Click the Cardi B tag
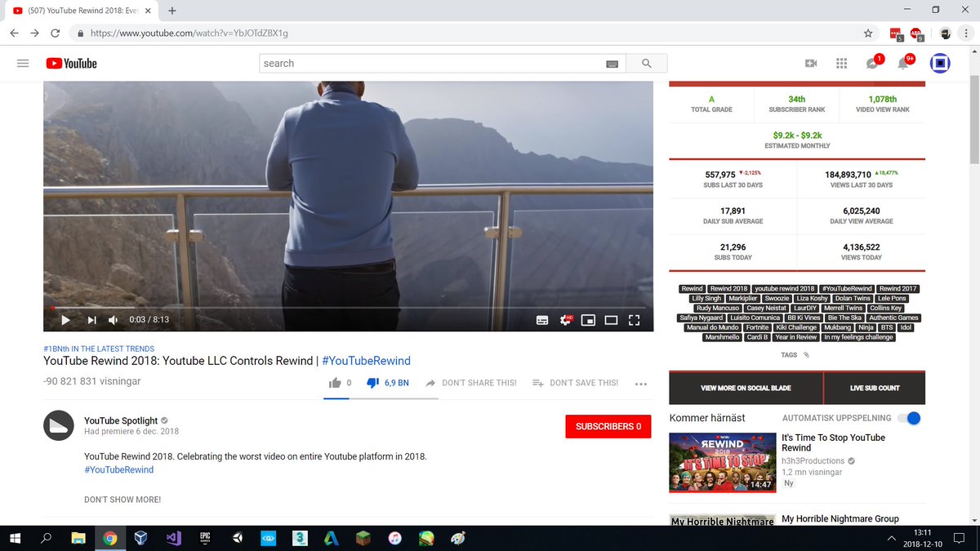 pos(757,337)
